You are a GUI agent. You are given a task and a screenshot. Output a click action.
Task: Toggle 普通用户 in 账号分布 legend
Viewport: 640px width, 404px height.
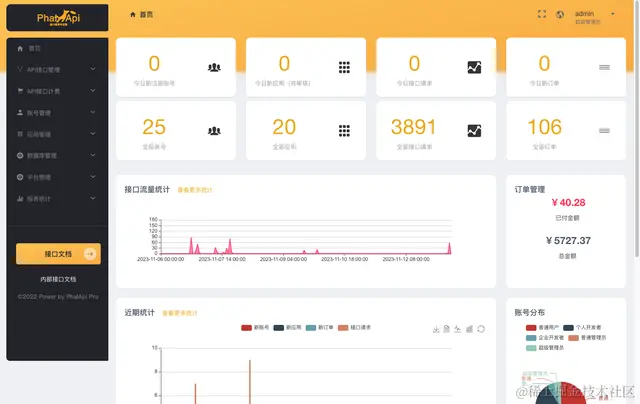(542, 327)
